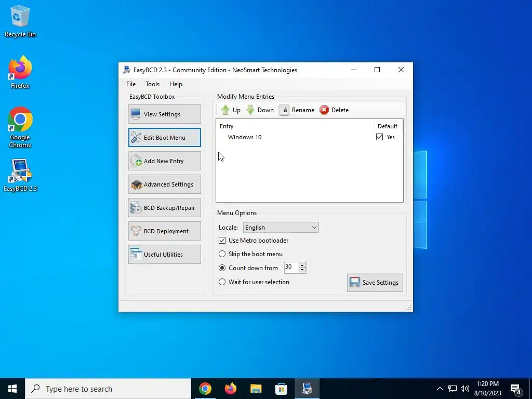Image resolution: width=532 pixels, height=399 pixels.
Task: Open BCD Deployment section
Action: [165, 231]
